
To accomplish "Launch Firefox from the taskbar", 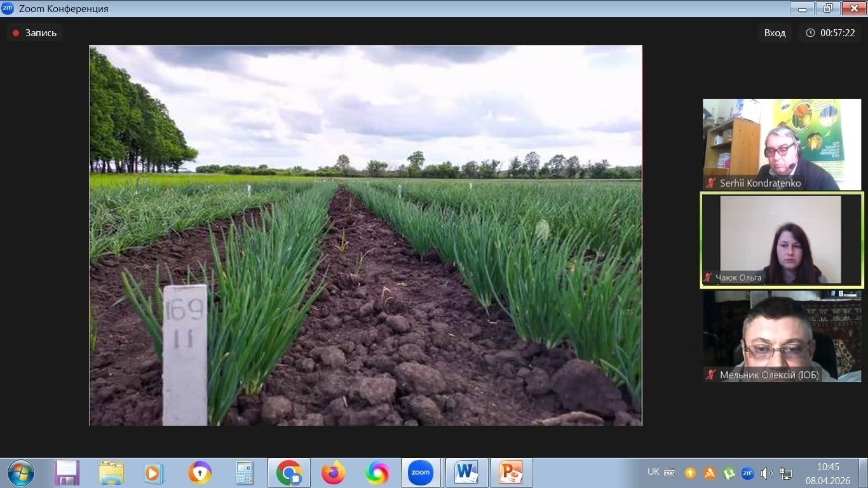I will tap(333, 473).
